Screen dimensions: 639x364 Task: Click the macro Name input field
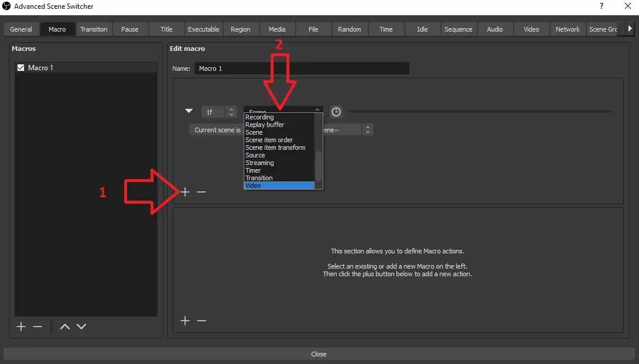coord(302,68)
